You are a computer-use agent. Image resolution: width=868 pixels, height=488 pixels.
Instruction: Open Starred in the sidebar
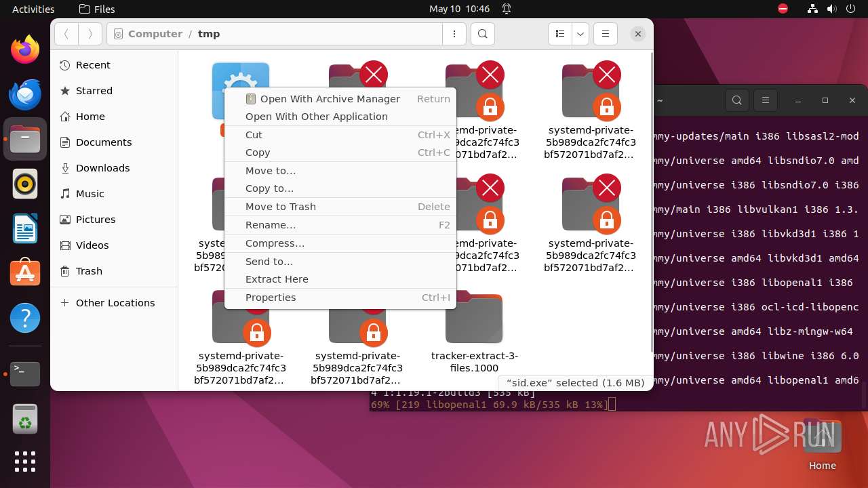tap(114, 91)
